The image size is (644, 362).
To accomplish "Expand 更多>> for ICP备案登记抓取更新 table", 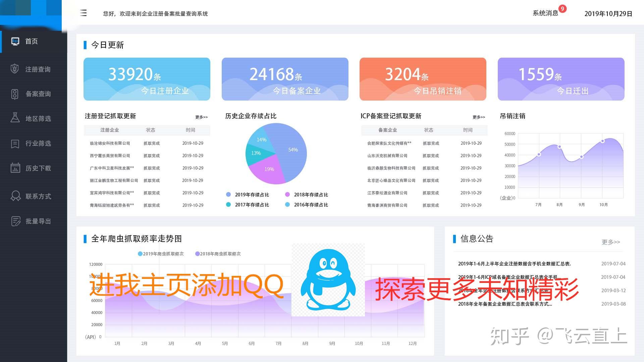I will pos(479,117).
